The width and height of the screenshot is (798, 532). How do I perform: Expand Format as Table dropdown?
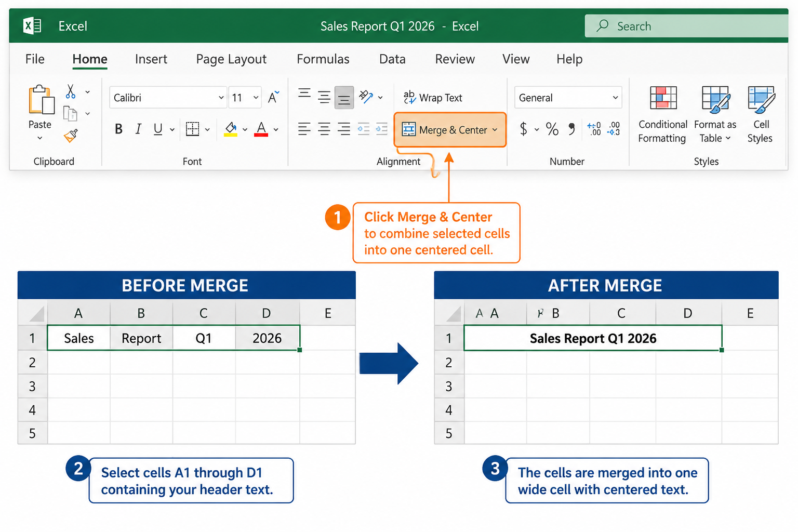coord(728,138)
